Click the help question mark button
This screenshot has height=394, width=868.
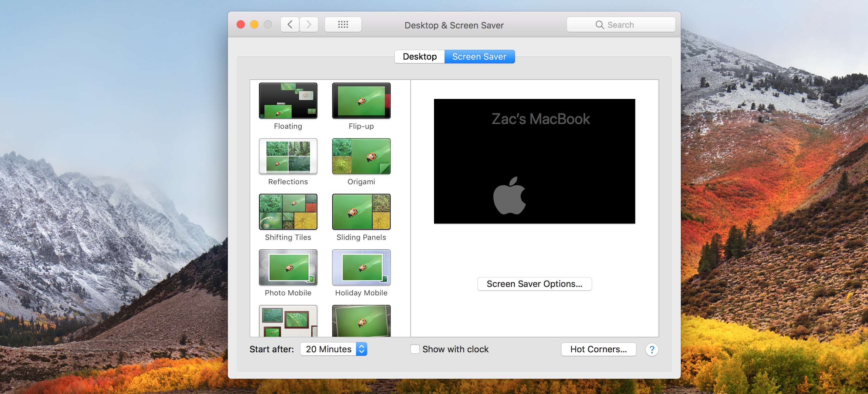point(652,349)
